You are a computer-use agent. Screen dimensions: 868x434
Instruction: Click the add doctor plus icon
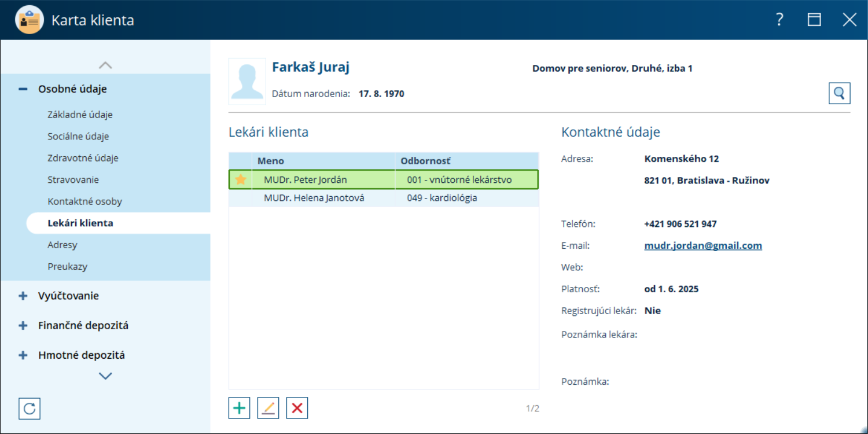point(239,408)
